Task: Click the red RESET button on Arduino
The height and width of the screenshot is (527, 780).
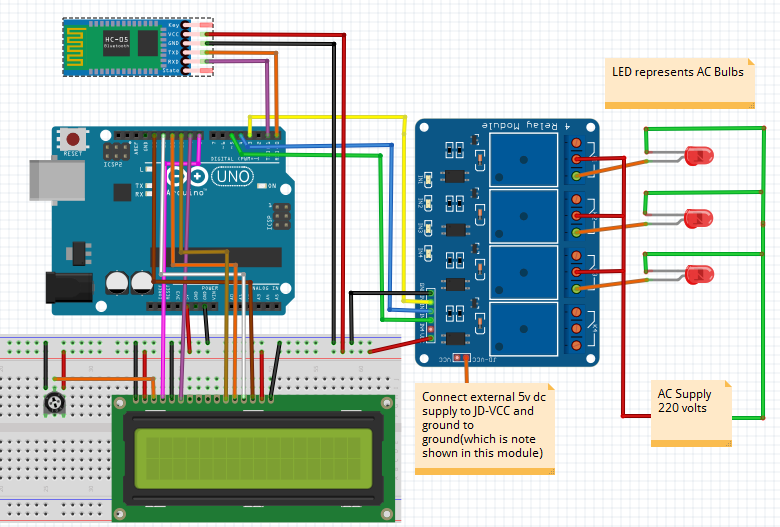Action: [72, 140]
